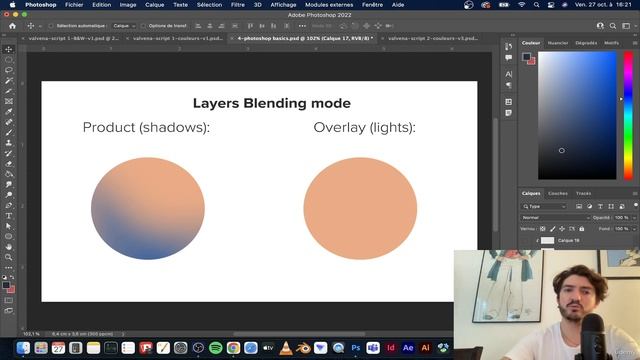Select the Path Selection arrow tool

click(9, 226)
